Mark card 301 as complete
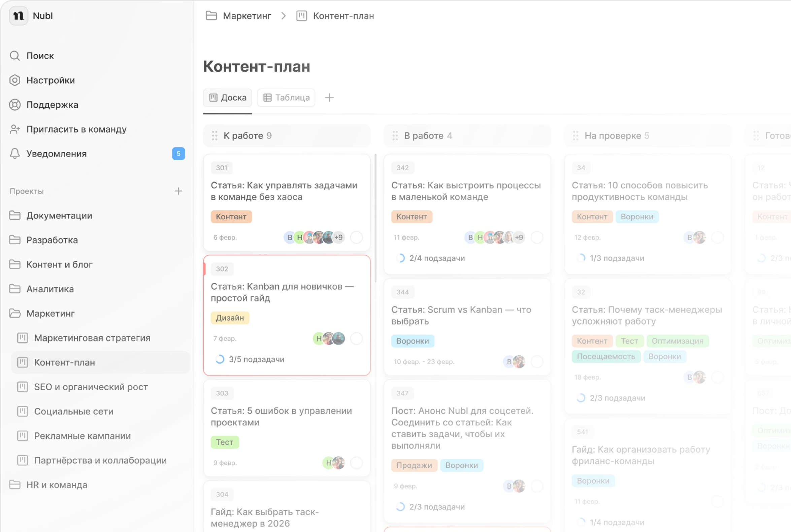Viewport: 791px width, 532px height. click(357, 237)
